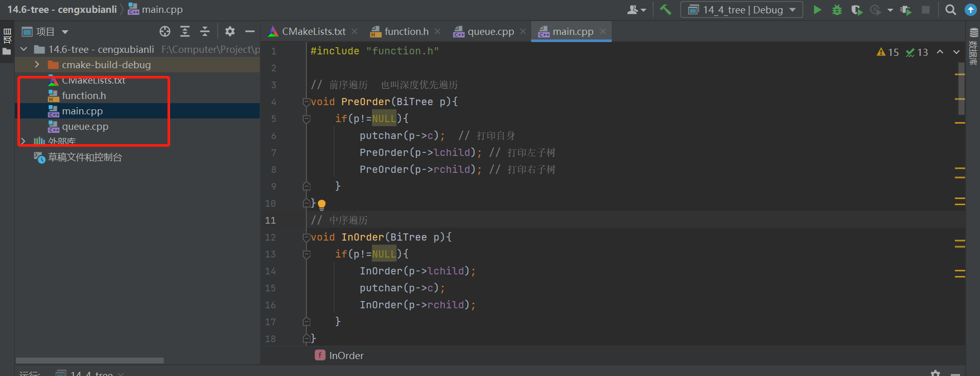The height and width of the screenshot is (376, 980).
Task: Fold the PreOrder function at line 4
Action: 306,102
